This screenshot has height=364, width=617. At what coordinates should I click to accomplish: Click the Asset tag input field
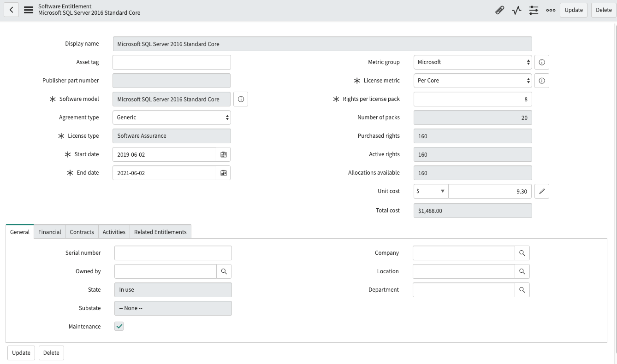pos(172,62)
